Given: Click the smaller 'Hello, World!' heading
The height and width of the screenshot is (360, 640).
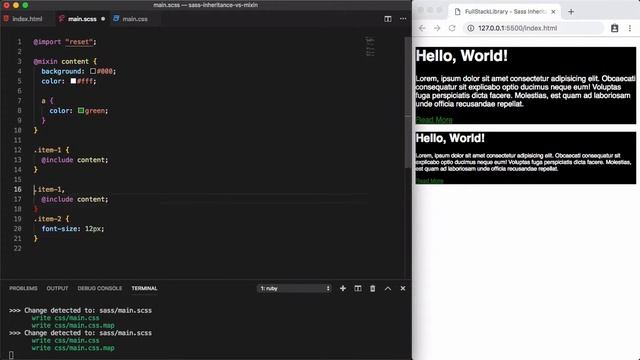Looking at the screenshot, I should pos(450,138).
